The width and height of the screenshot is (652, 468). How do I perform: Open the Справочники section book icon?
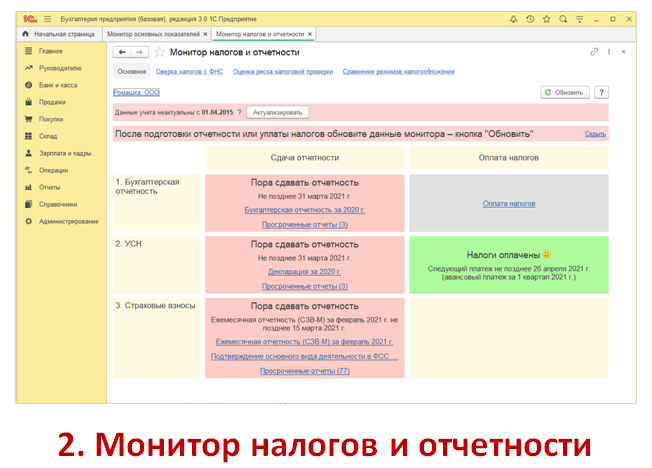click(x=28, y=204)
